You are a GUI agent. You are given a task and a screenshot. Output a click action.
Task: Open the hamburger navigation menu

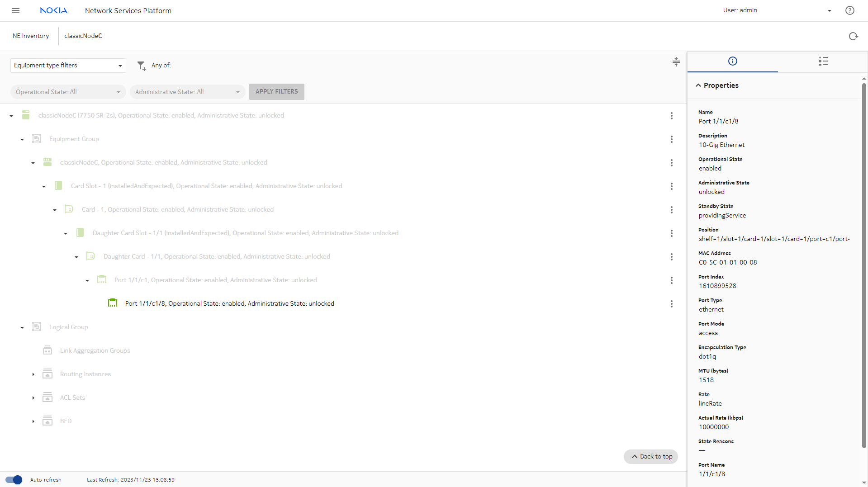tap(16, 10)
